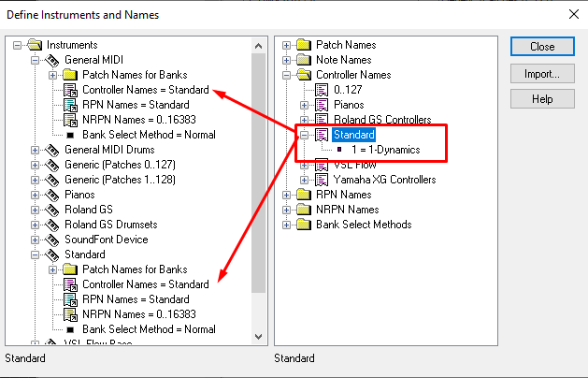
Task: Click the instruments list scrollbar down arrow
Action: click(259, 336)
